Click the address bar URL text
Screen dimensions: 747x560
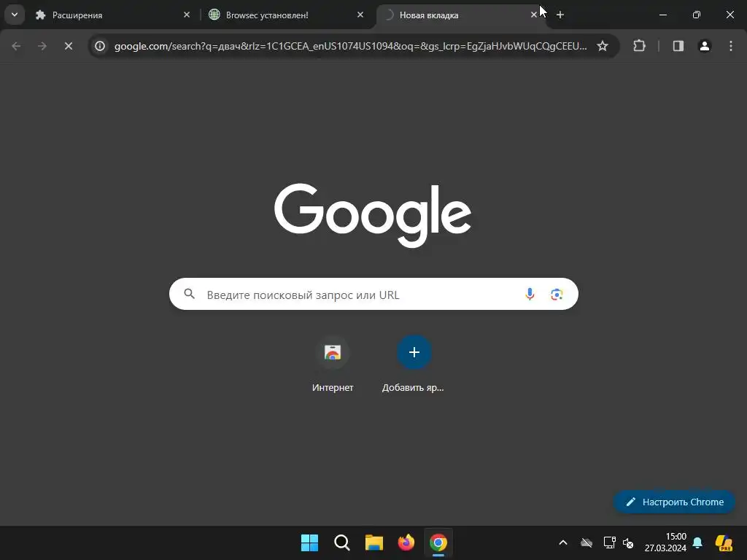pyautogui.click(x=350, y=46)
